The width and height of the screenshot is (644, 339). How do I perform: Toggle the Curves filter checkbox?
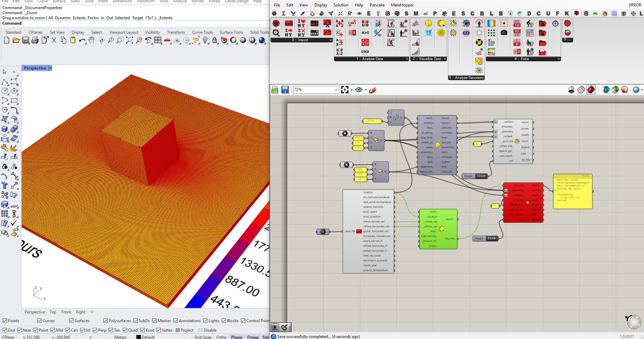point(39,320)
